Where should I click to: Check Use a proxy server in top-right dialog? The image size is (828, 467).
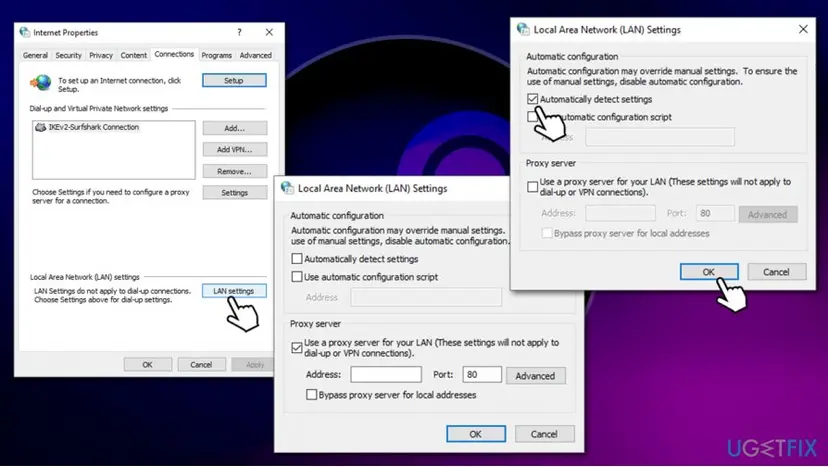coord(532,187)
